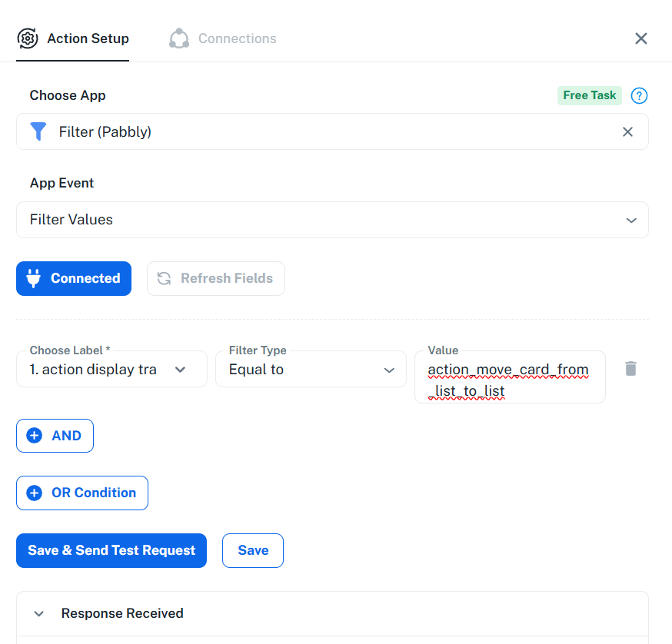The width and height of the screenshot is (672, 644).
Task: Click the Filter (Pabbly) funnel icon
Action: click(x=38, y=131)
